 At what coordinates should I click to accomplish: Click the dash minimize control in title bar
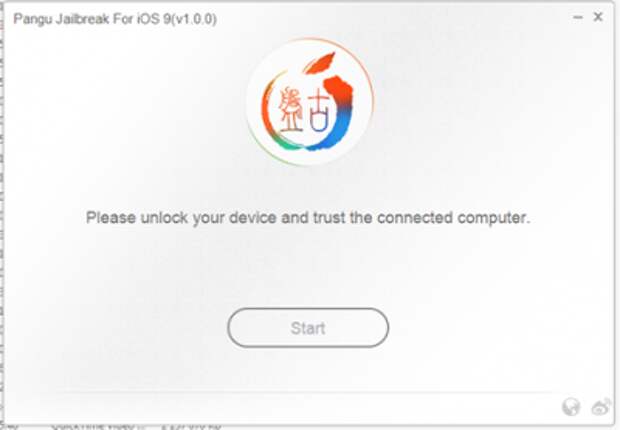[x=578, y=17]
